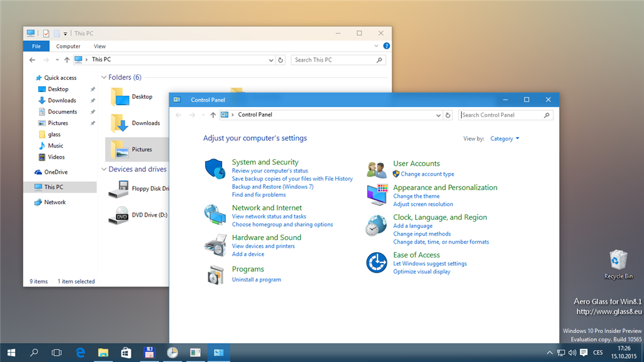This screenshot has width=644, height=362.
Task: Click Properties checkmark icon in This PC title bar
Action: coord(46,33)
